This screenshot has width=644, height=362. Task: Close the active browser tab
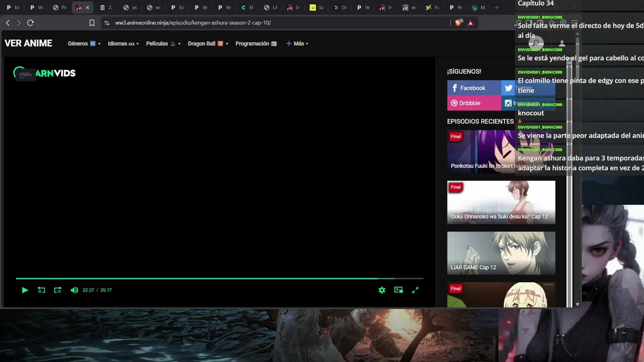click(x=88, y=8)
